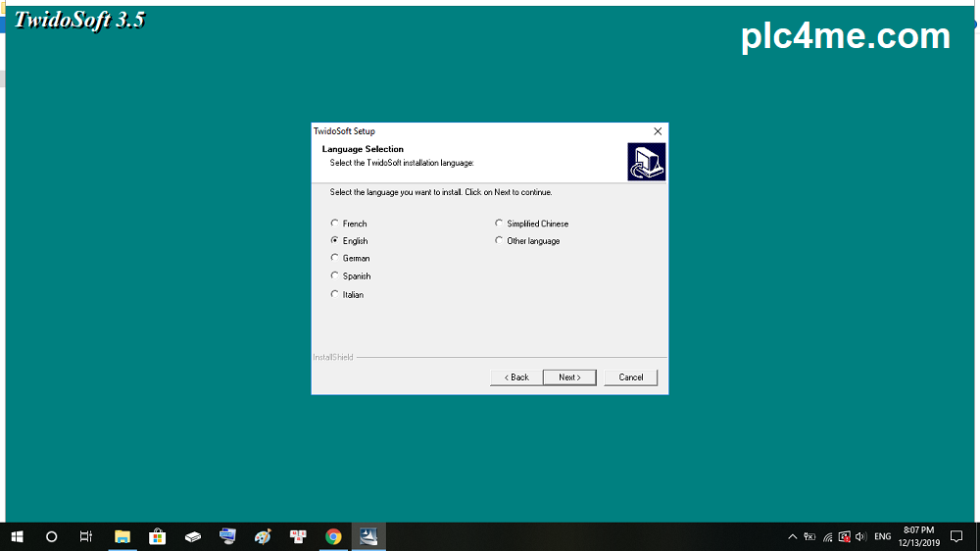Launch File Explorer from the taskbar
Image resolution: width=980 pixels, height=551 pixels.
[122, 536]
